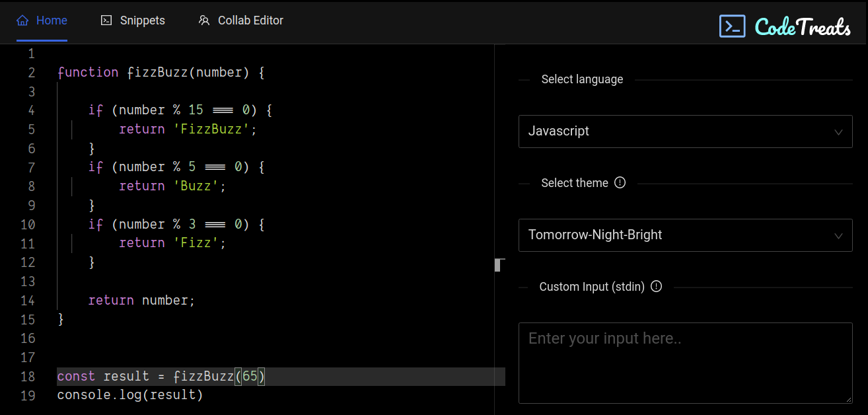Viewport: 868px width, 415px height.
Task: Click the console.log(result) statement on line 19
Action: 129,395
